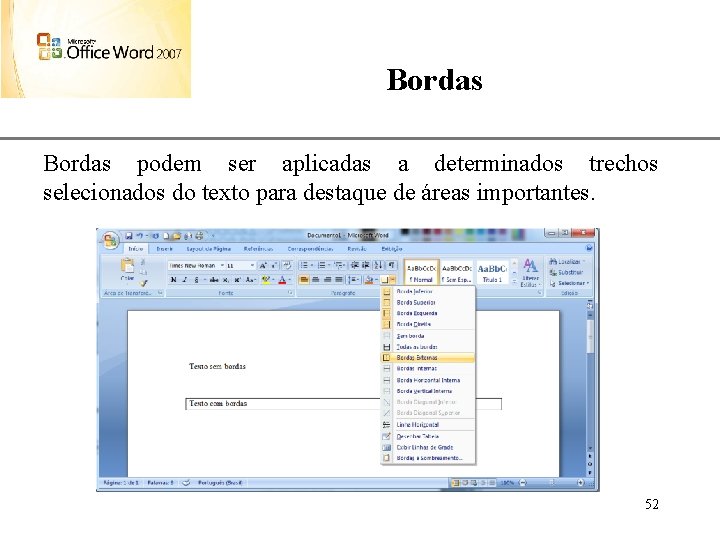Click the Substituir button
720x540 pixels.
pos(567,272)
